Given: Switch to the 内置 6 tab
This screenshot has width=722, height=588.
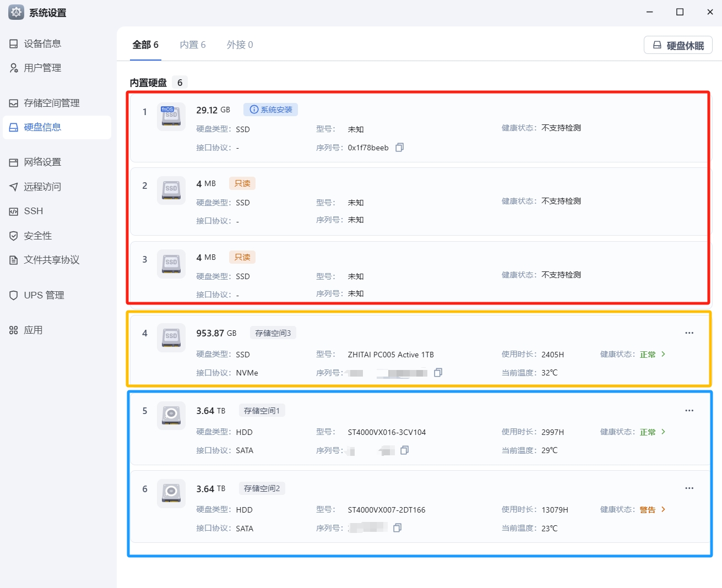Looking at the screenshot, I should 193,45.
